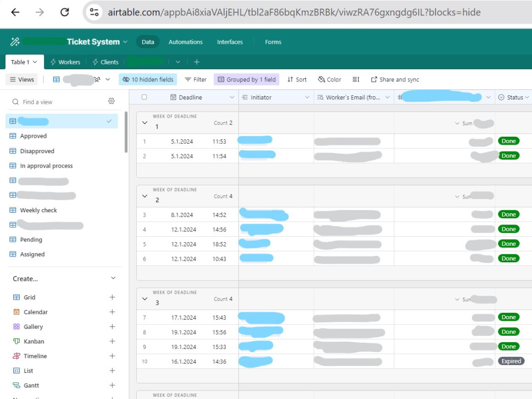The height and width of the screenshot is (399, 532).
Task: Open current view name dropdown chevron
Action: (x=108, y=79)
